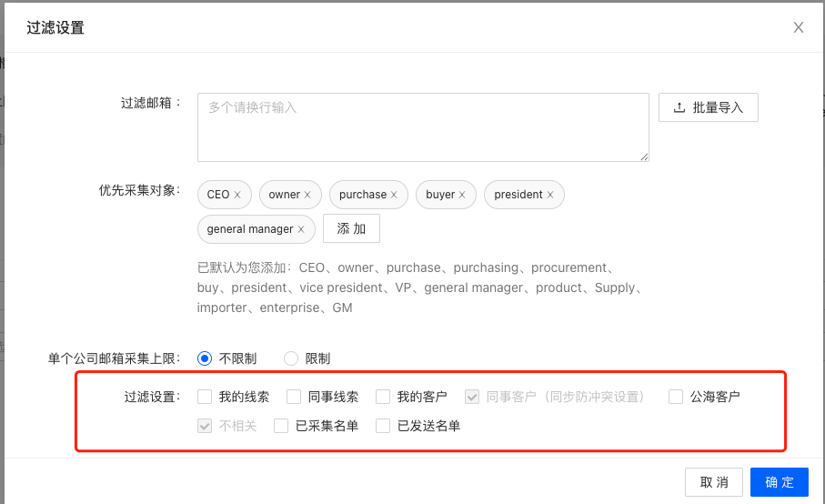Check the 我的线索 checkbox

point(205,396)
